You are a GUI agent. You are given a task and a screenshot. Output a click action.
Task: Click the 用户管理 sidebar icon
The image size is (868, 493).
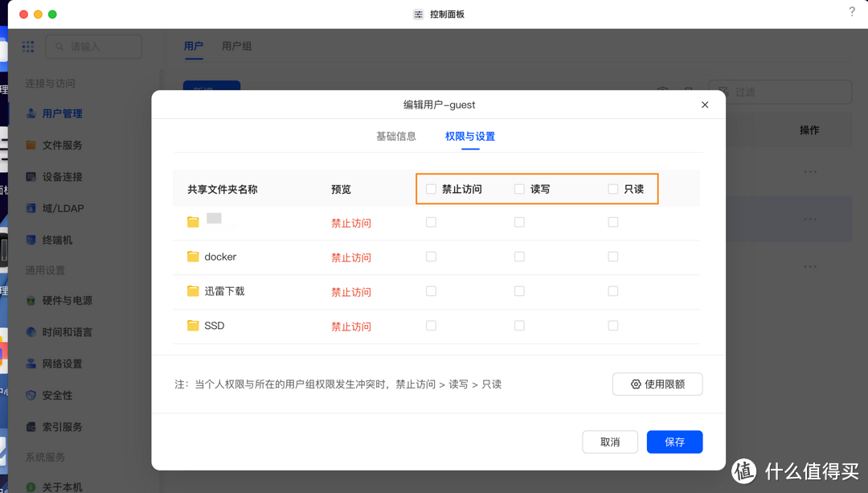coord(31,114)
